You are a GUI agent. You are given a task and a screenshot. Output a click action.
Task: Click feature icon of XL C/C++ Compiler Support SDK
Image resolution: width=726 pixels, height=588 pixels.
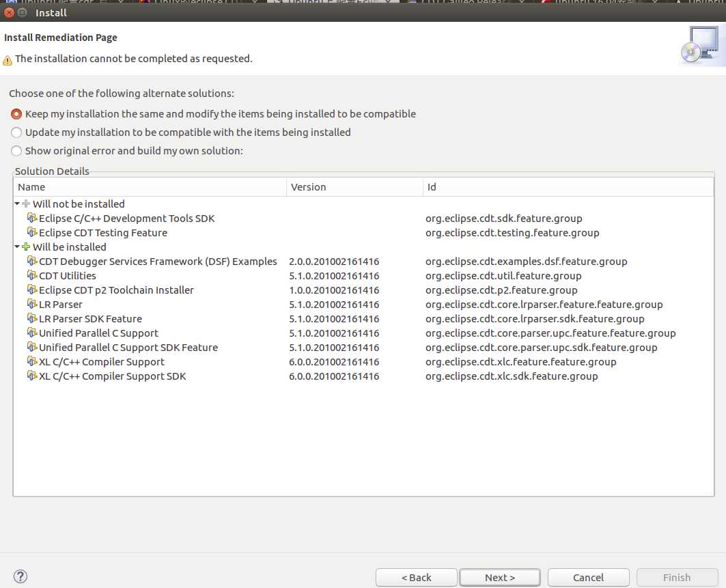click(x=32, y=376)
